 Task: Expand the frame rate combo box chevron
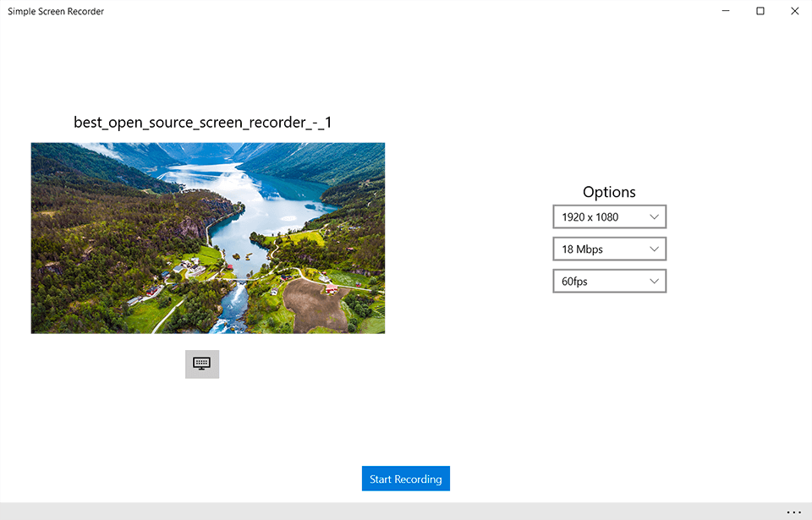[x=654, y=281]
